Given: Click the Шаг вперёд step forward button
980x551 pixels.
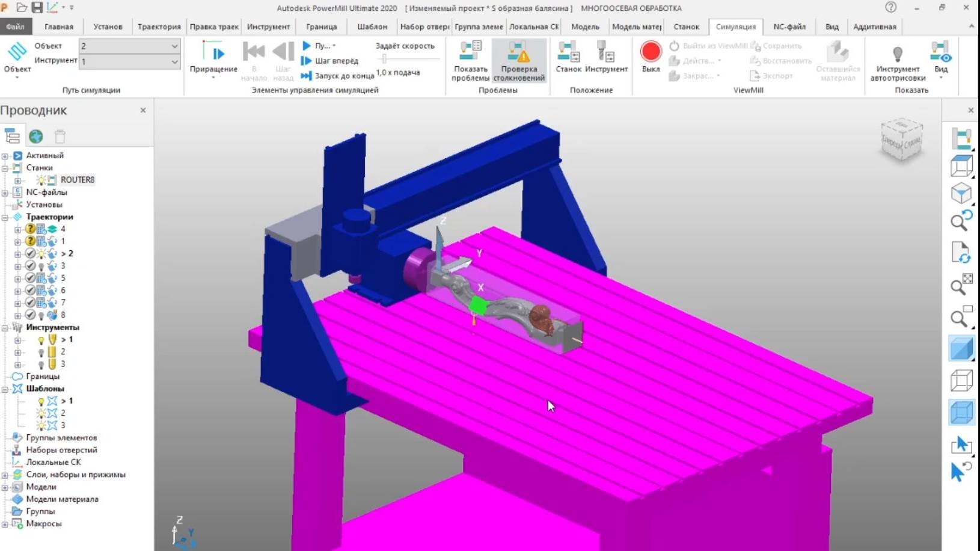Looking at the screenshot, I should coord(329,61).
